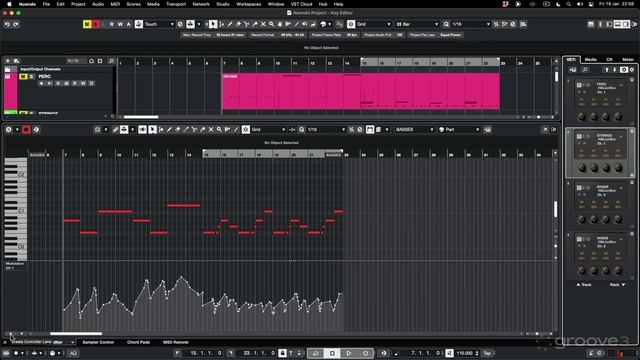Viewport: 640px width, 360px height.
Task: Select the Mute X tool in main toolbar
Action: coord(263,24)
